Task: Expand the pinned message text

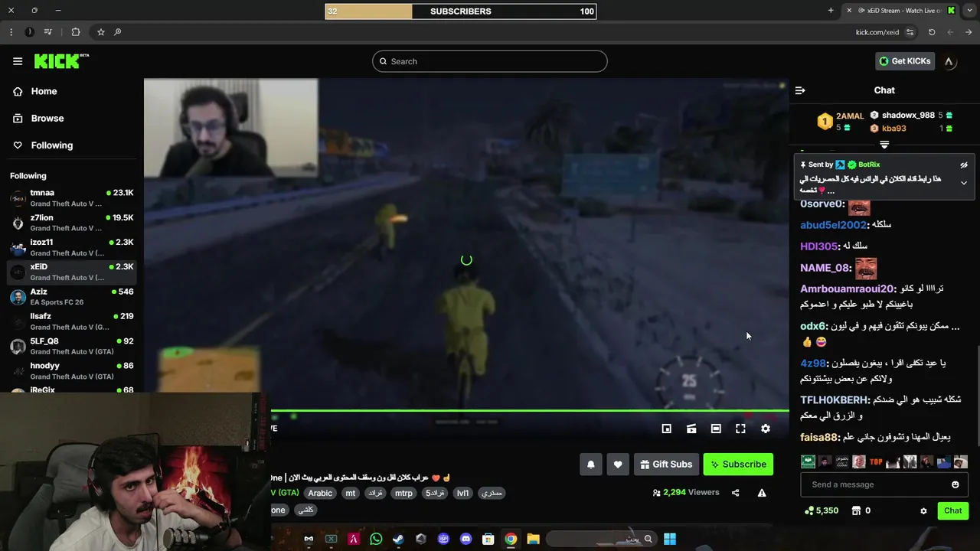Action: click(964, 183)
